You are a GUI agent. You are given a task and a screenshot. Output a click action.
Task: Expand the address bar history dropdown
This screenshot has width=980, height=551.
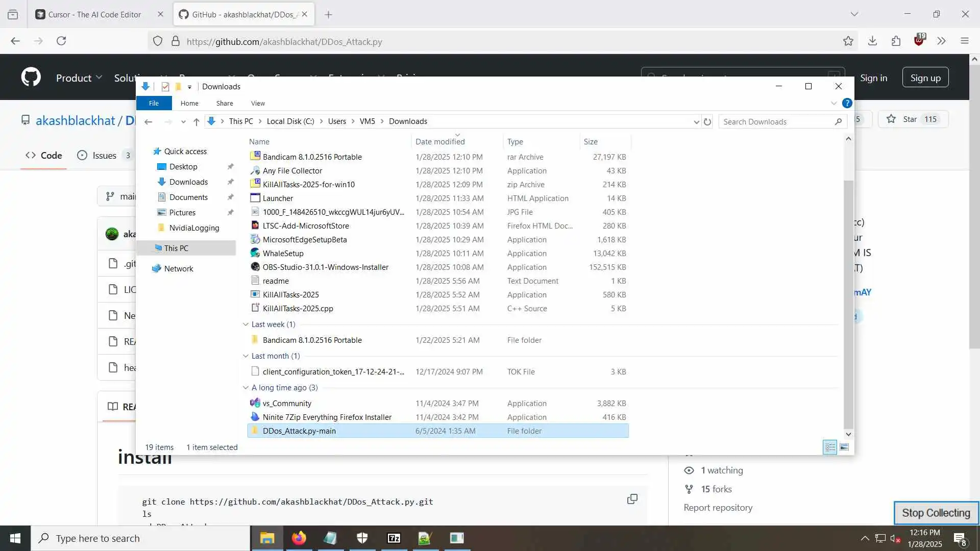pyautogui.click(x=696, y=121)
